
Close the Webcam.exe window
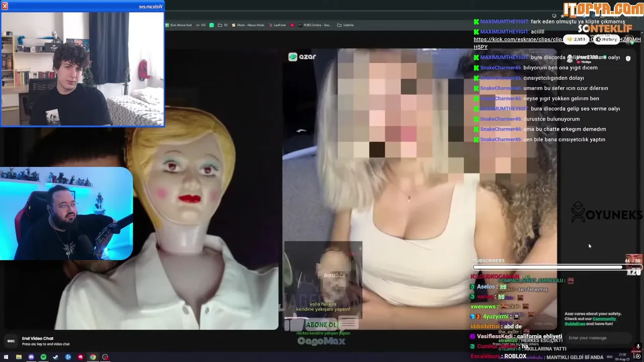click(5, 6)
